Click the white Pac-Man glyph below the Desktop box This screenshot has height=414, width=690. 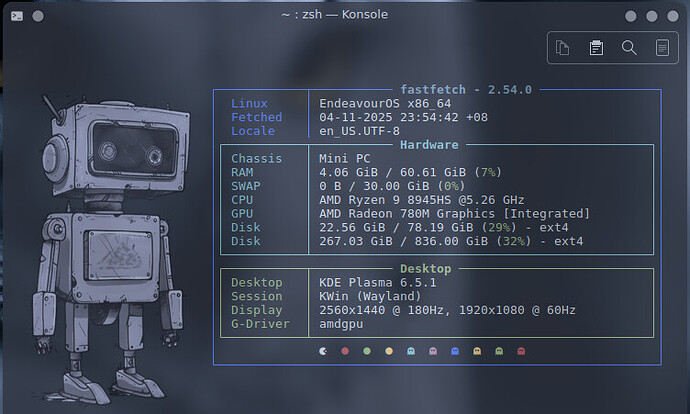[x=322, y=351]
